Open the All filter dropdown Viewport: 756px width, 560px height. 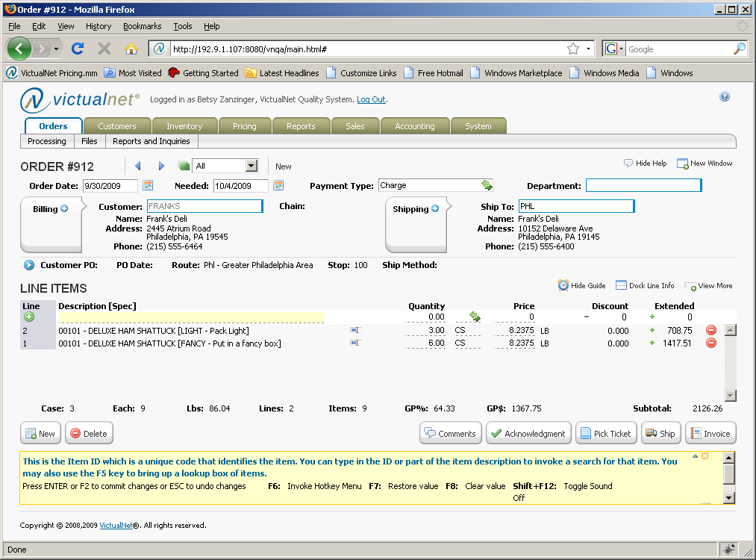(x=251, y=166)
